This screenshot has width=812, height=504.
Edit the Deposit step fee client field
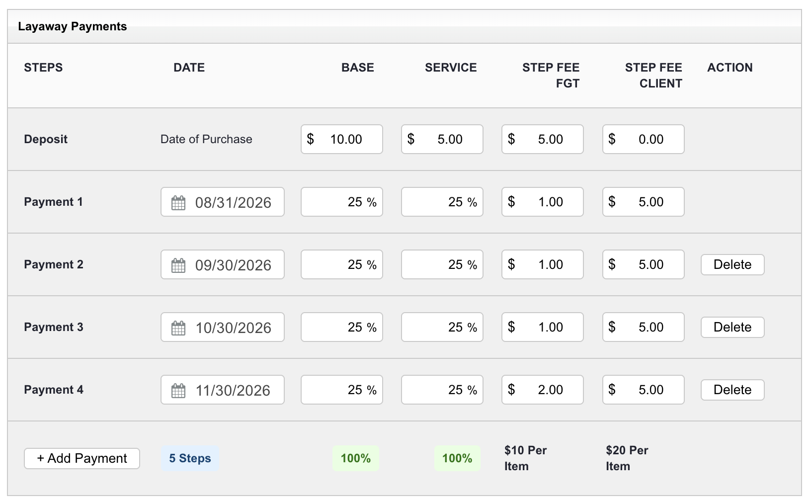(644, 139)
